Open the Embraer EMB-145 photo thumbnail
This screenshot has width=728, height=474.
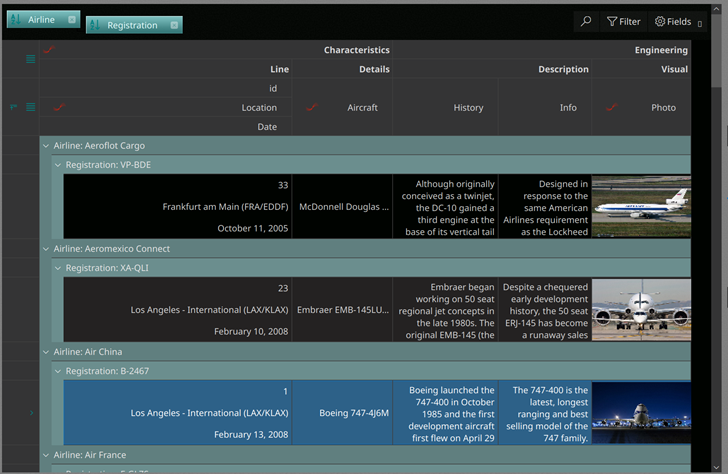(x=641, y=310)
